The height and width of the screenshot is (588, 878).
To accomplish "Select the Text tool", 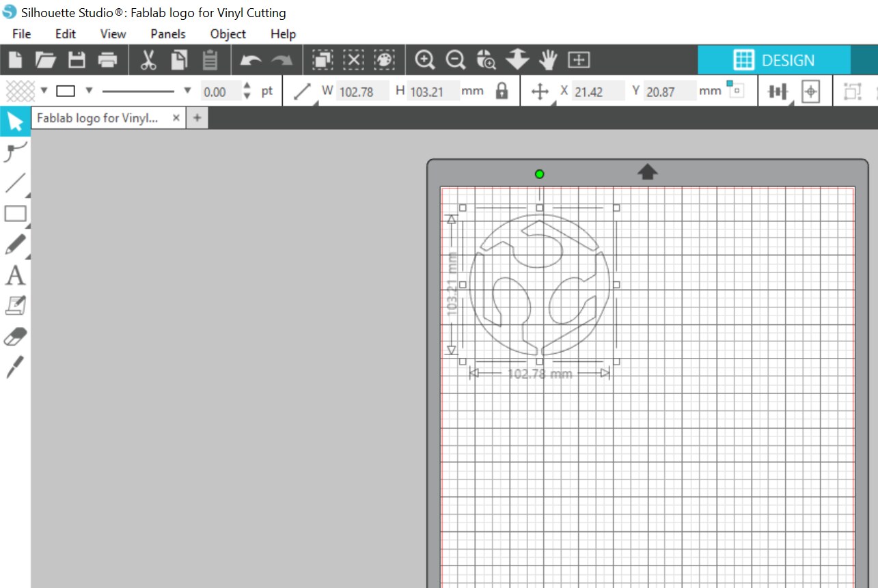I will click(x=15, y=275).
